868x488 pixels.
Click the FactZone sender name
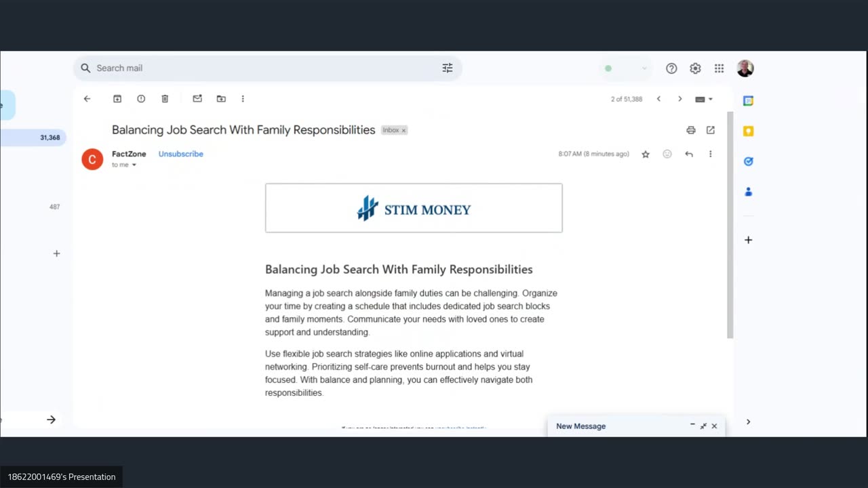(x=129, y=154)
